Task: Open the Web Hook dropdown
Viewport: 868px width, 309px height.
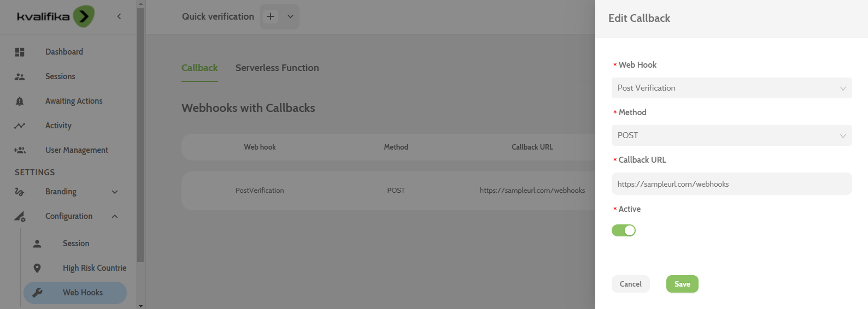Action: (732, 88)
